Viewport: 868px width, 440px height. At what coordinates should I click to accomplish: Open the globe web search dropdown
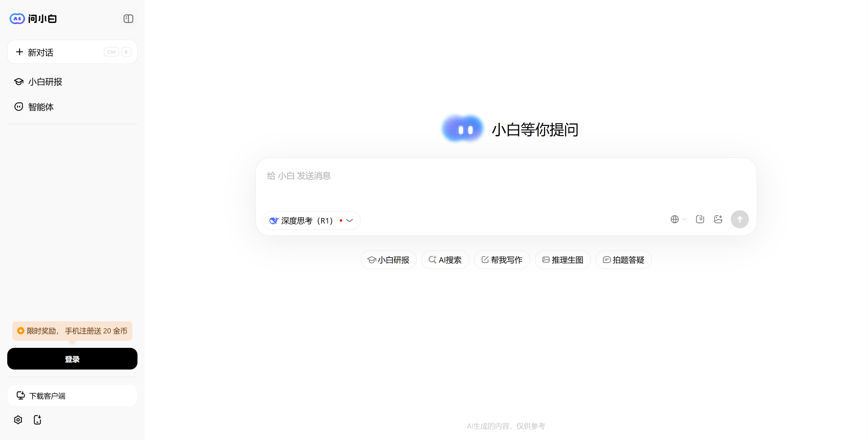[678, 220]
